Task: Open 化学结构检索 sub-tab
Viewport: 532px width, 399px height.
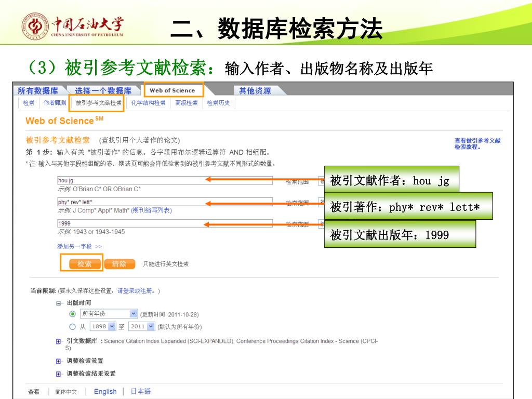Action: point(148,103)
